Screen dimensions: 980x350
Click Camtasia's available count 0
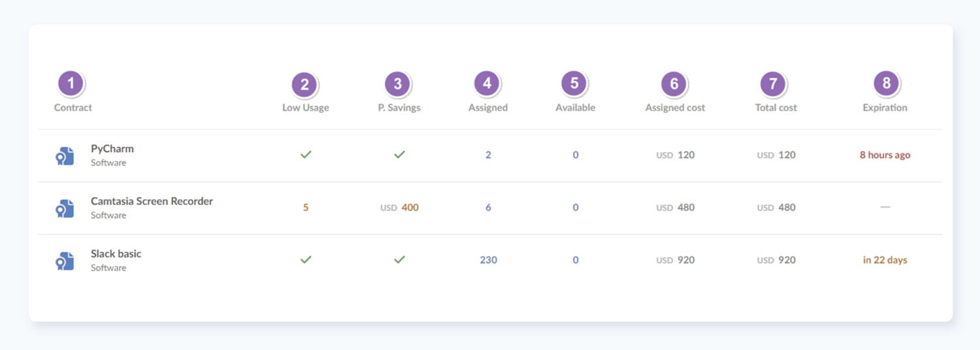tap(576, 208)
